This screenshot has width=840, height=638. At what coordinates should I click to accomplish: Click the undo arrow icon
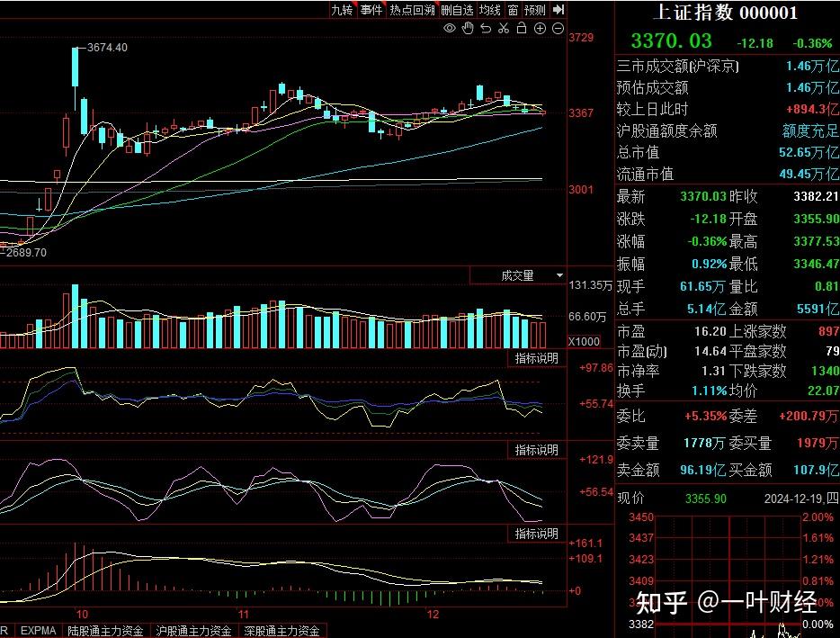click(x=486, y=29)
